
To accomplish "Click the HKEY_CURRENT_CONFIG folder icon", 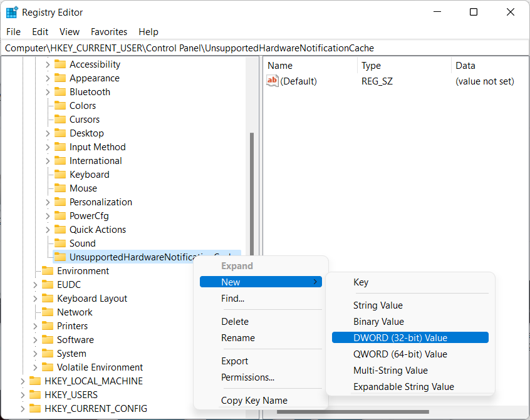I will tap(35, 409).
